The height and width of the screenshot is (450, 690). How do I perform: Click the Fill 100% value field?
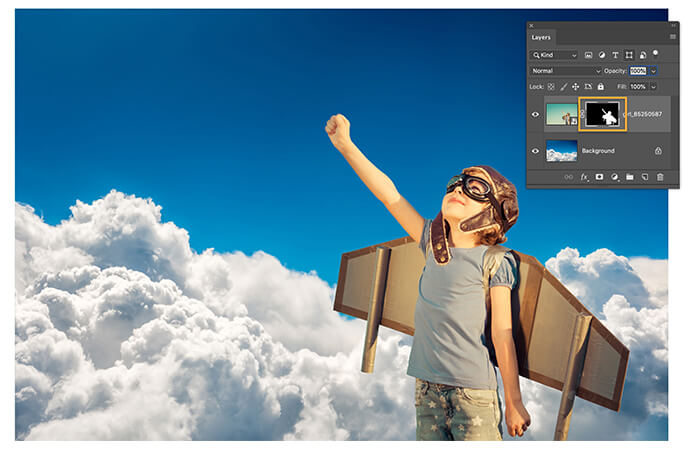638,87
